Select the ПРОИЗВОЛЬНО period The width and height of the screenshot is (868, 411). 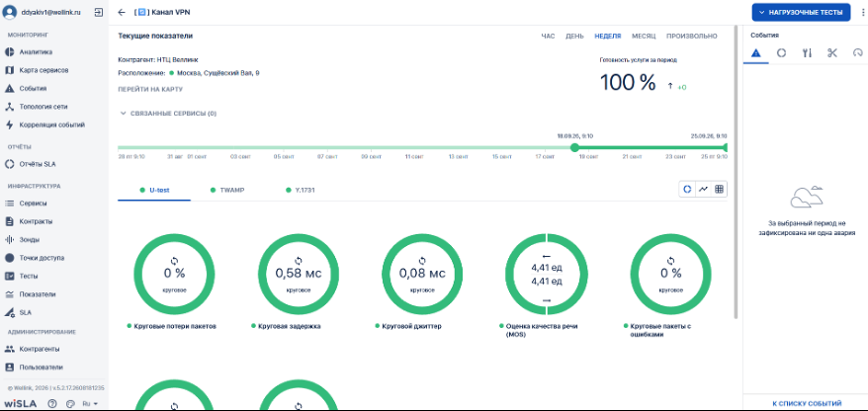pyautogui.click(x=691, y=36)
